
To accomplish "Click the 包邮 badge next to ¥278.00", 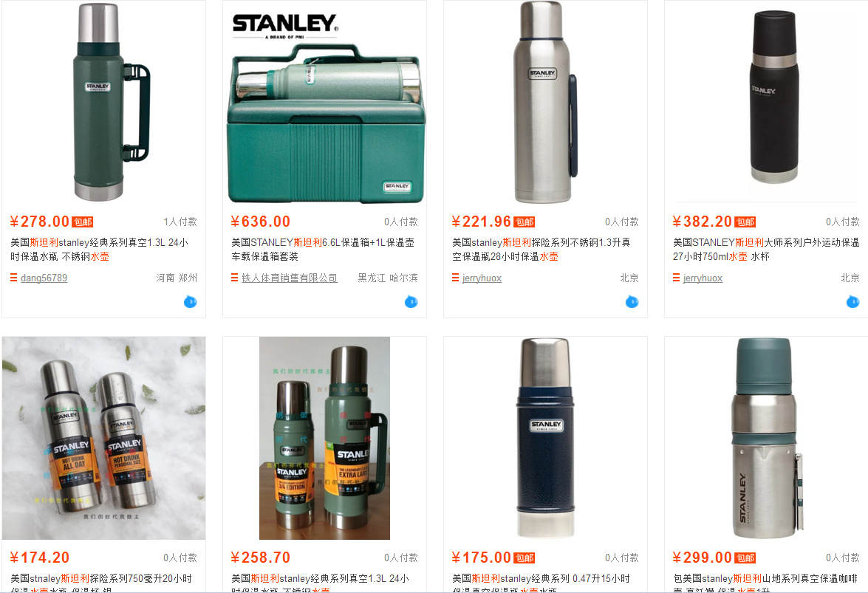I will [x=83, y=222].
